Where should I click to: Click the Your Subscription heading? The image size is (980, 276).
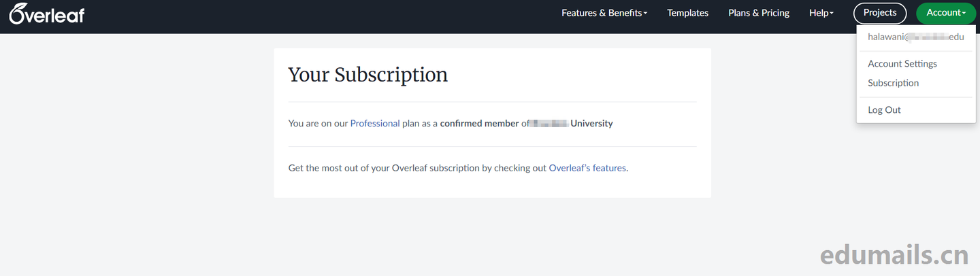(x=367, y=74)
